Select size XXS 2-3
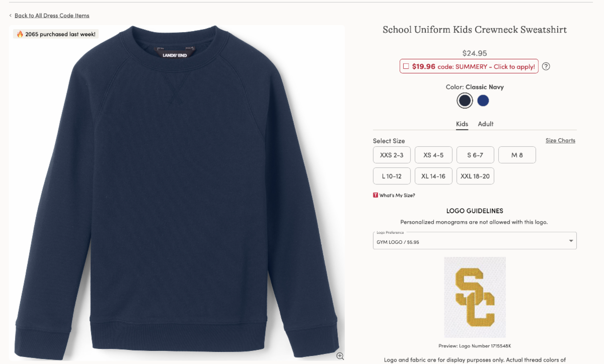Viewport: 604px width, 364px height. click(x=392, y=155)
